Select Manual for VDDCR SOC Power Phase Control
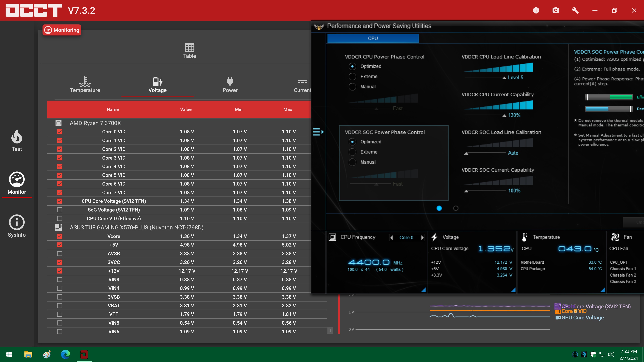 352,162
